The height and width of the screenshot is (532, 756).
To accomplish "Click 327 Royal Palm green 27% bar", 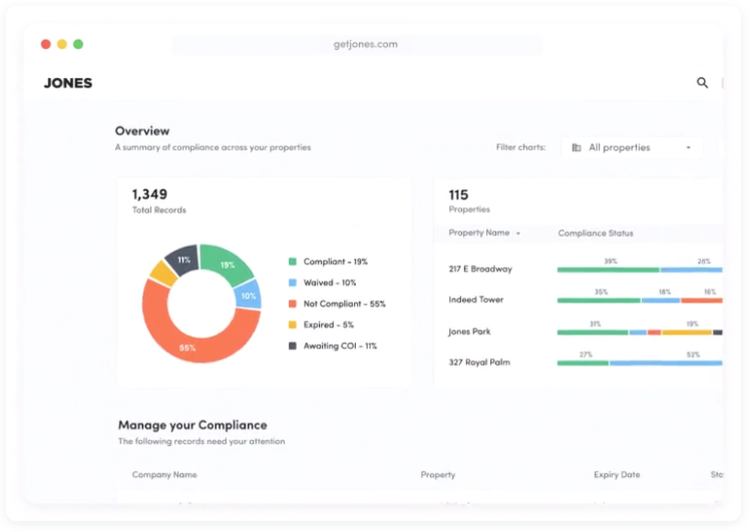I will (x=583, y=363).
